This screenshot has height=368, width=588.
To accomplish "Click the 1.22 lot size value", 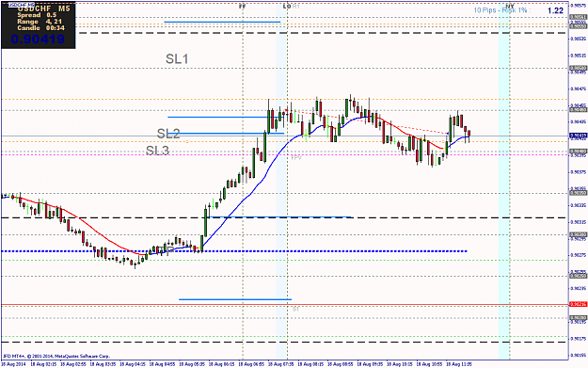I will 555,10.
